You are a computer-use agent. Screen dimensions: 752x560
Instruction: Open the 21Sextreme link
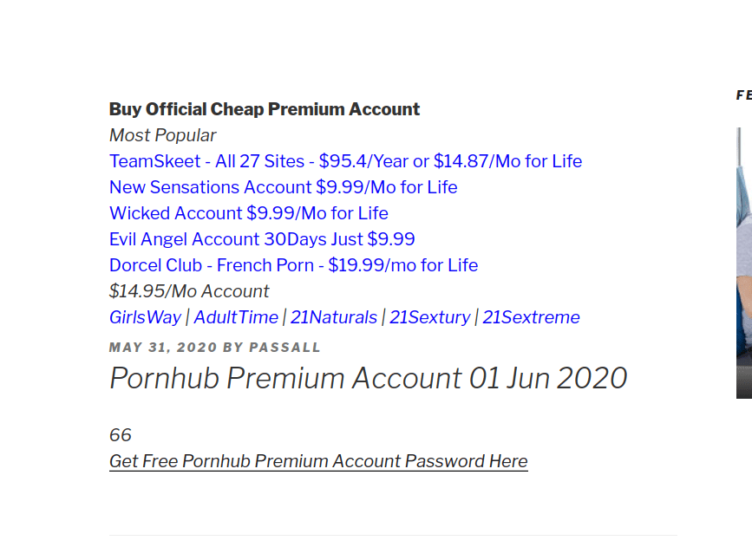531,317
